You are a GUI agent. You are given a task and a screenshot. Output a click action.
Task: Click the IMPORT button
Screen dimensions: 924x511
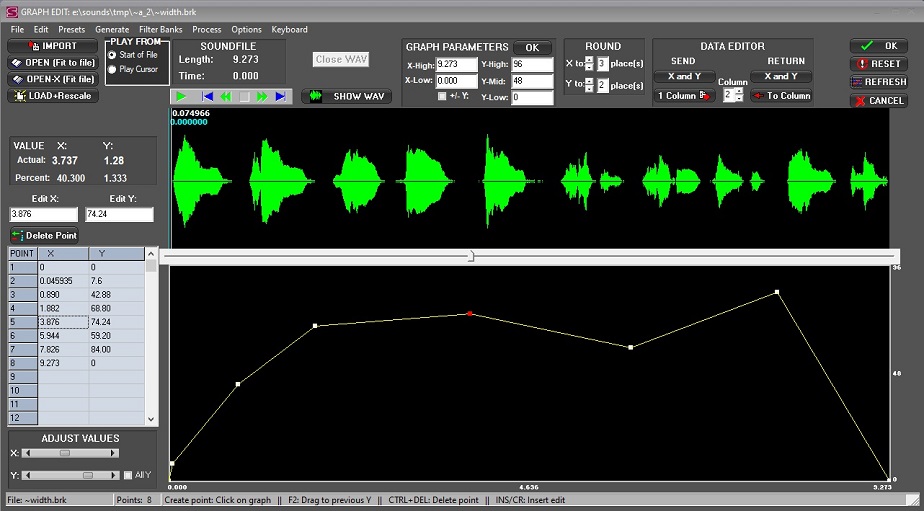(x=52, y=46)
